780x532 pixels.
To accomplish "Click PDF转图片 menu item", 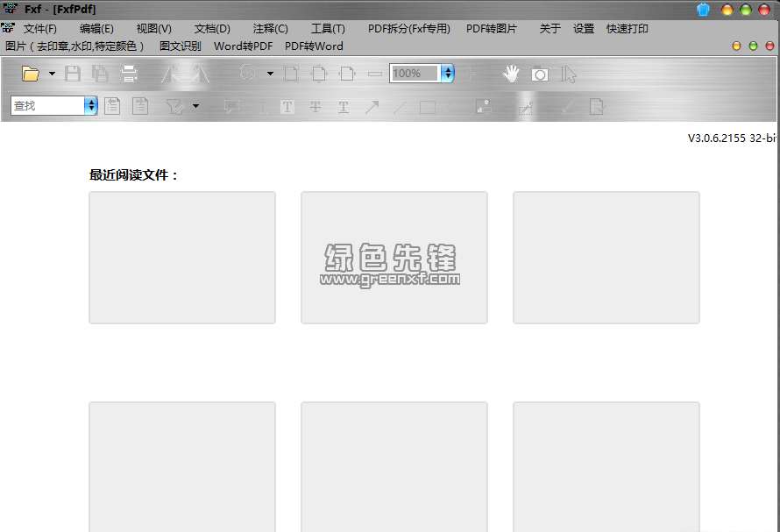I will (492, 29).
